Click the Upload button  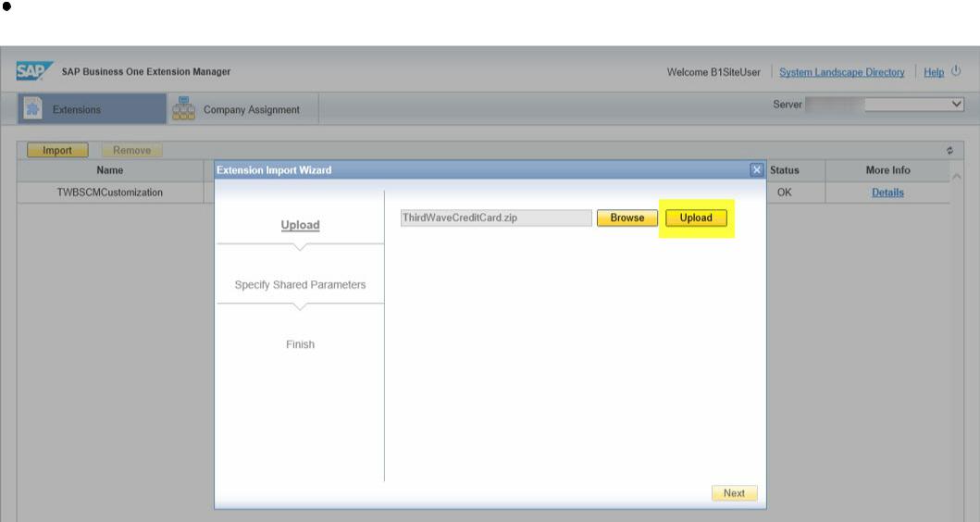pos(696,217)
